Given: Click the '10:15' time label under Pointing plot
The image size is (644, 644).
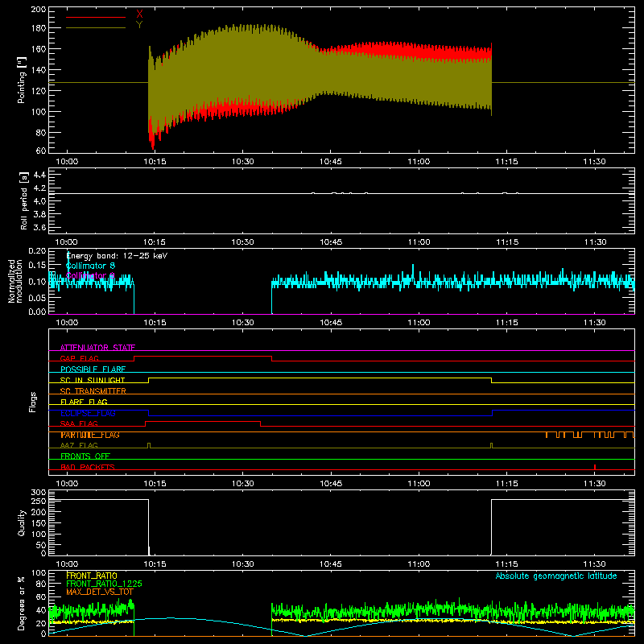Looking at the screenshot, I should [155, 162].
